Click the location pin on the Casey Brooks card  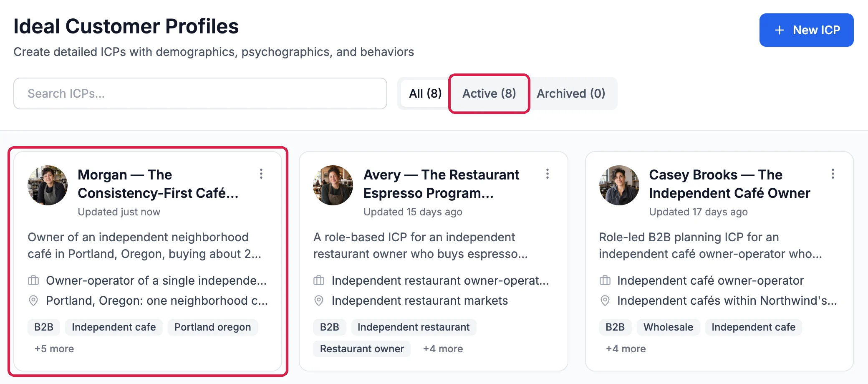coord(605,301)
